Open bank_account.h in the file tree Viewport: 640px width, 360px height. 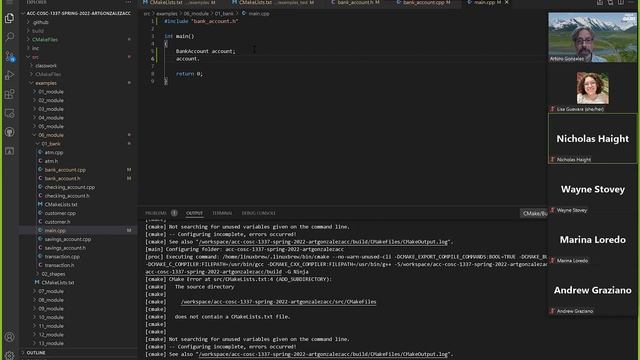click(62, 178)
